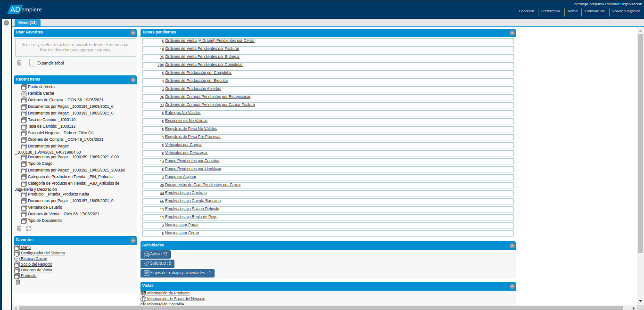The image size is (644, 310).
Task: Enable the Expandir árbol checkbox
Action: tap(33, 63)
